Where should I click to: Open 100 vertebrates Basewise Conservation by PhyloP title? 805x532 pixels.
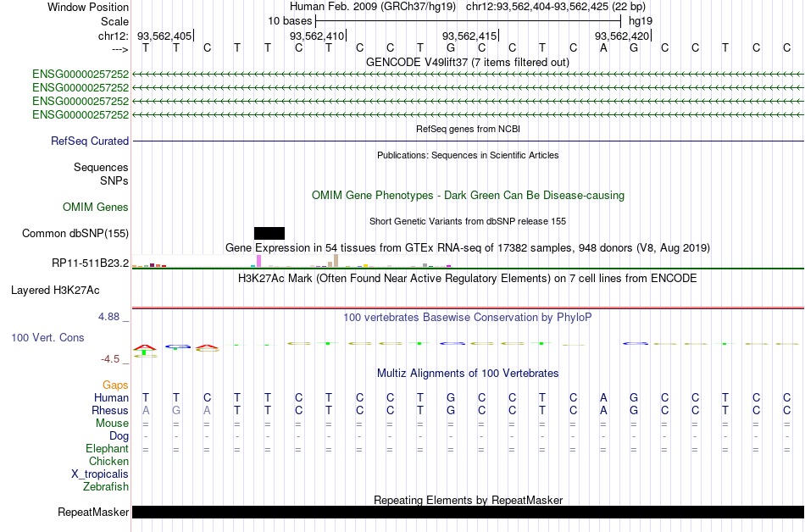(x=468, y=317)
